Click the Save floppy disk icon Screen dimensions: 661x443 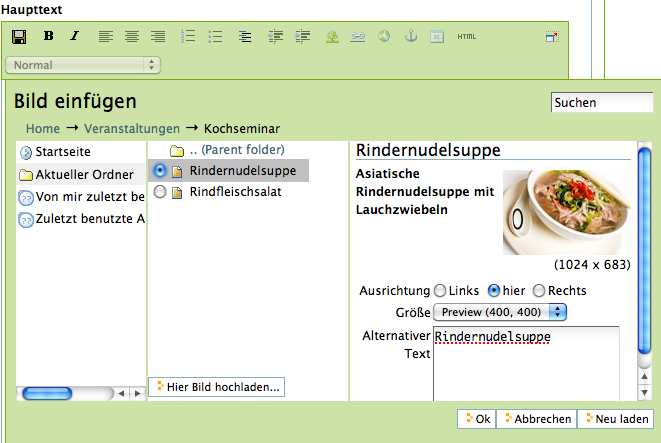pyautogui.click(x=19, y=37)
